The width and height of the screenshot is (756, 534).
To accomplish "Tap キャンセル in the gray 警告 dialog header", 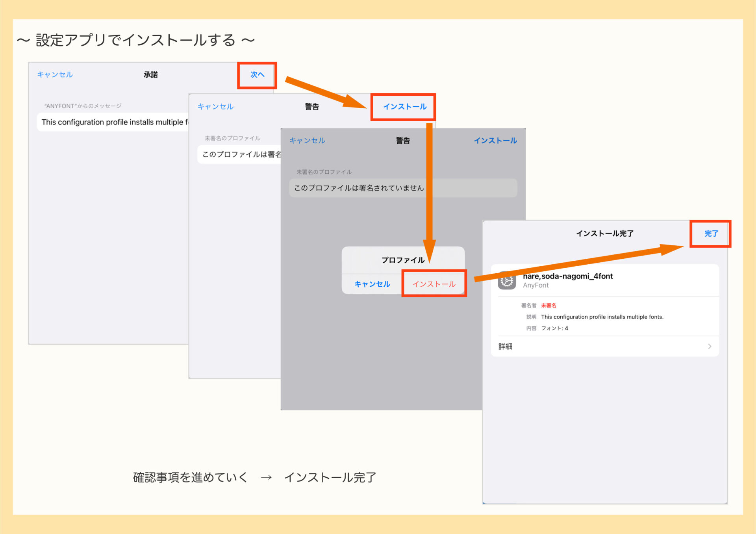I will pos(307,140).
